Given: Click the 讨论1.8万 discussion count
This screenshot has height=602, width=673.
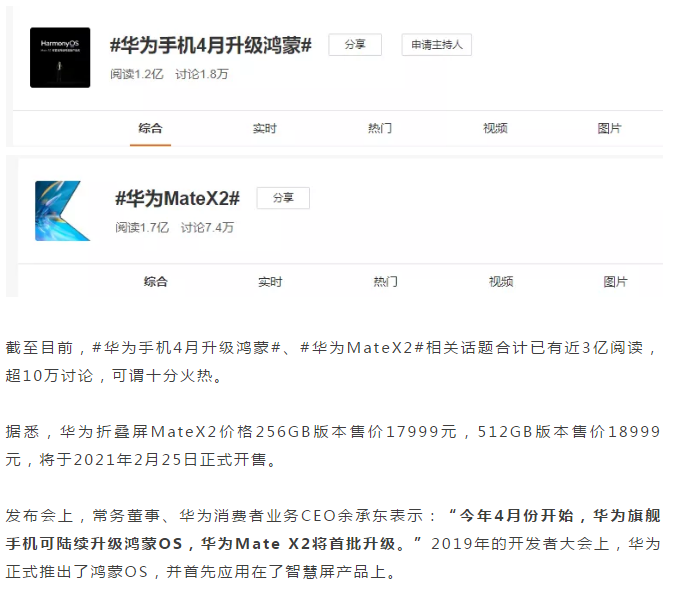Looking at the screenshot, I should [202, 74].
